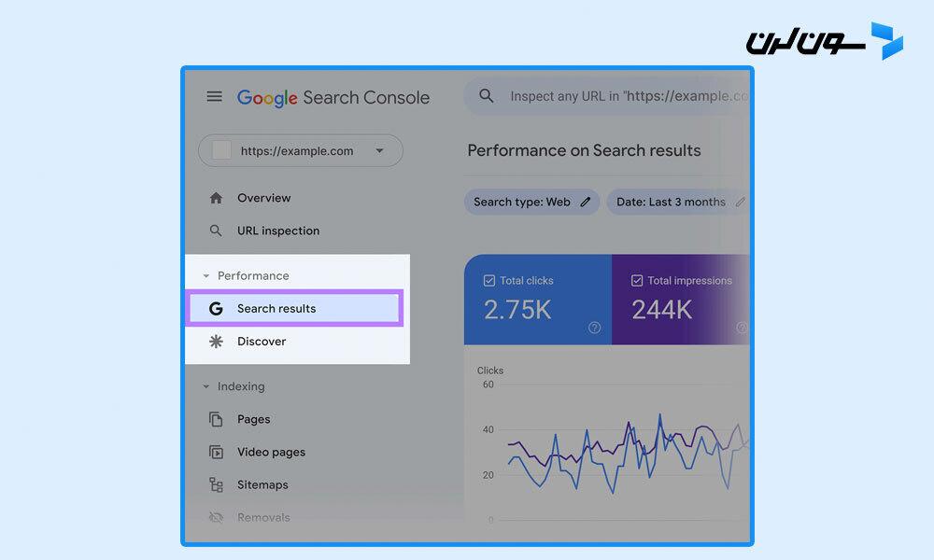Open the hamburger main menu
This screenshot has width=934, height=560.
pyautogui.click(x=215, y=96)
